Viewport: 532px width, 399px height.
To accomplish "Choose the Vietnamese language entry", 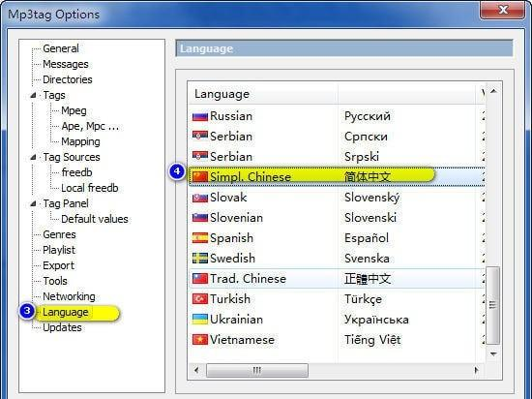I will click(242, 340).
